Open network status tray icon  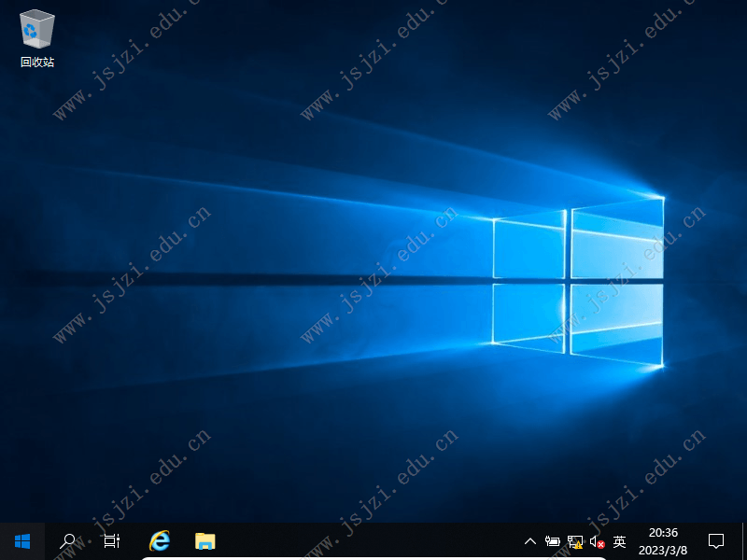(x=575, y=541)
